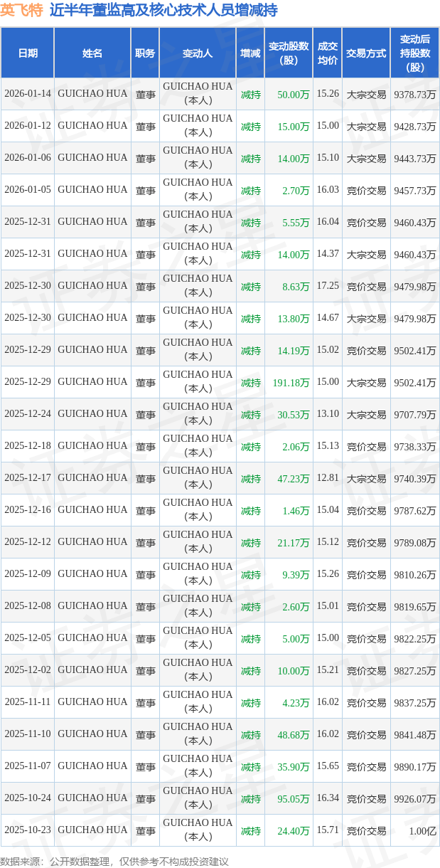Click the 变动后持股数(股) column header
This screenshot has height=868, width=440.
point(414,53)
